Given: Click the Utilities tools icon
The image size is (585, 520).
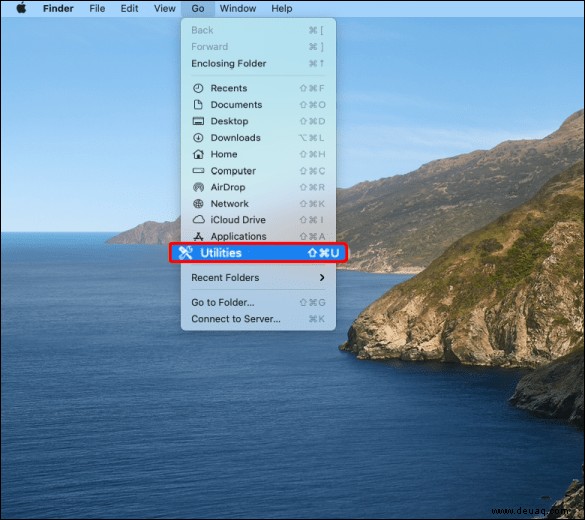Looking at the screenshot, I should coord(185,253).
